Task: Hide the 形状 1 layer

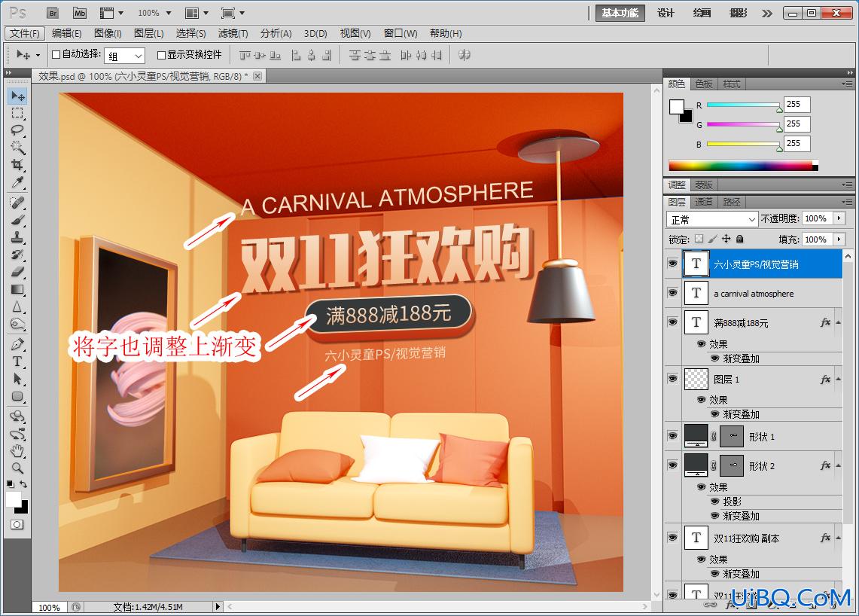Action: [672, 436]
